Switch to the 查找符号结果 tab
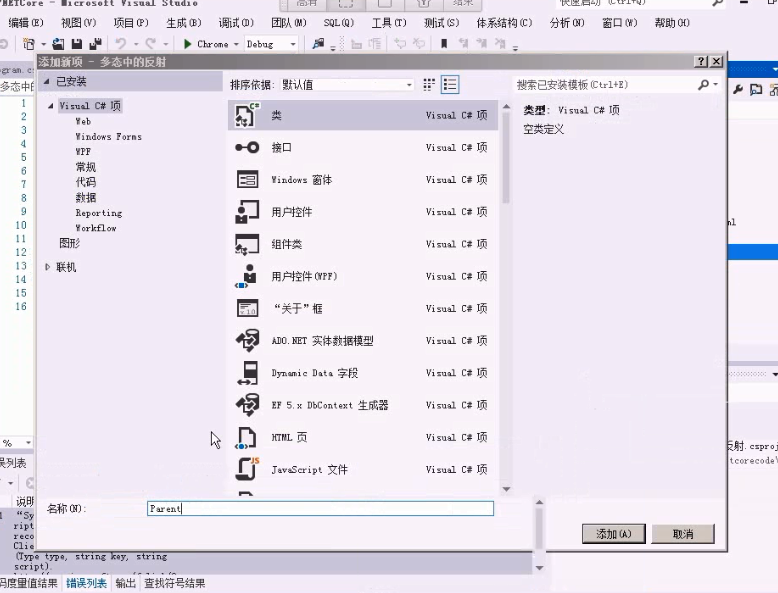Viewport: 778px width, 593px height. click(x=175, y=583)
